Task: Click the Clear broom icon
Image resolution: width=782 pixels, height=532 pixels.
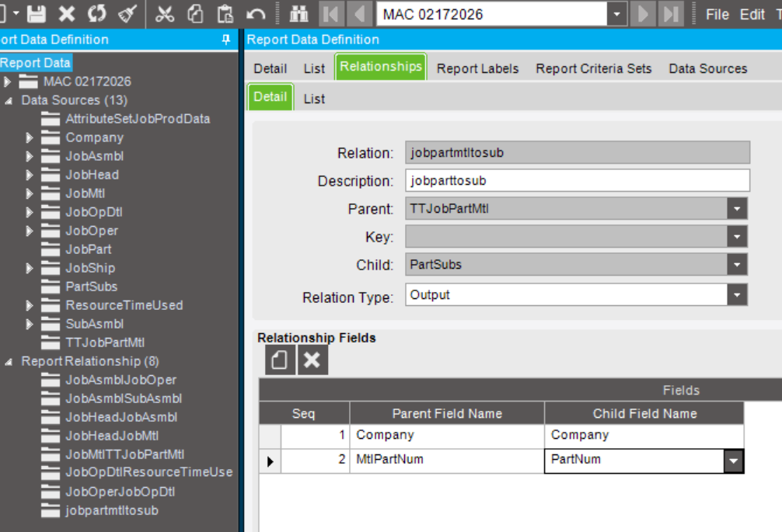Action: pyautogui.click(x=127, y=14)
